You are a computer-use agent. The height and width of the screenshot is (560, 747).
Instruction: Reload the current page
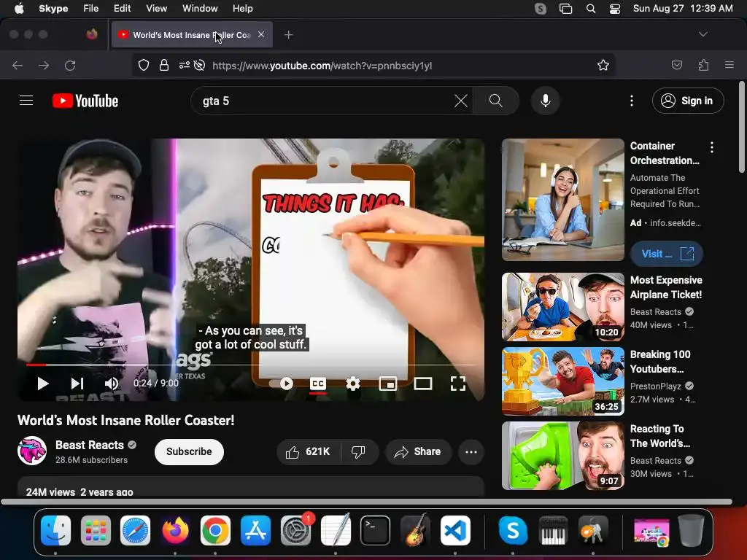[70, 65]
